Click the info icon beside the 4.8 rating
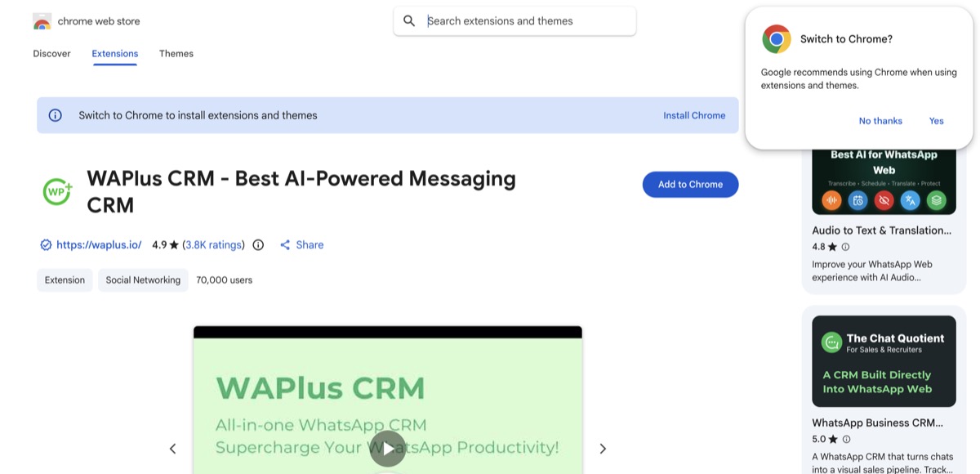This screenshot has height=474, width=980. click(845, 247)
